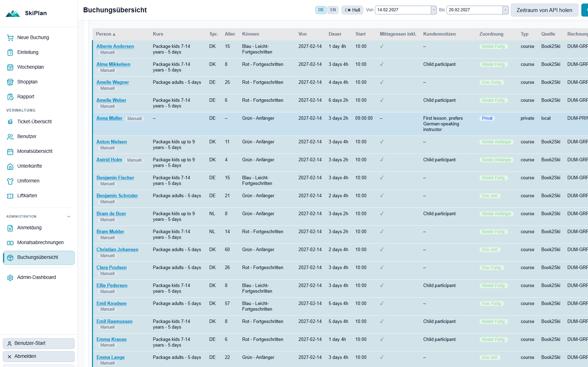
Task: Switch language to DE
Action: 321,10
